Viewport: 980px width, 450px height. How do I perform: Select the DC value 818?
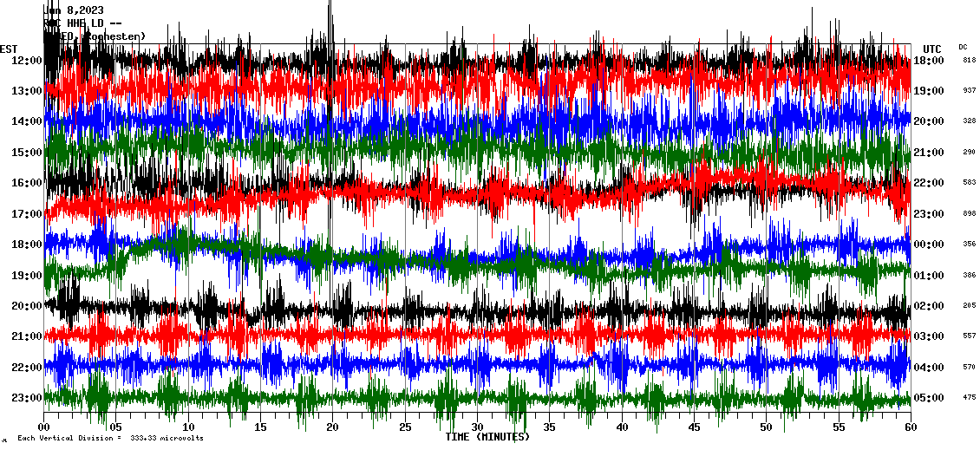969,60
